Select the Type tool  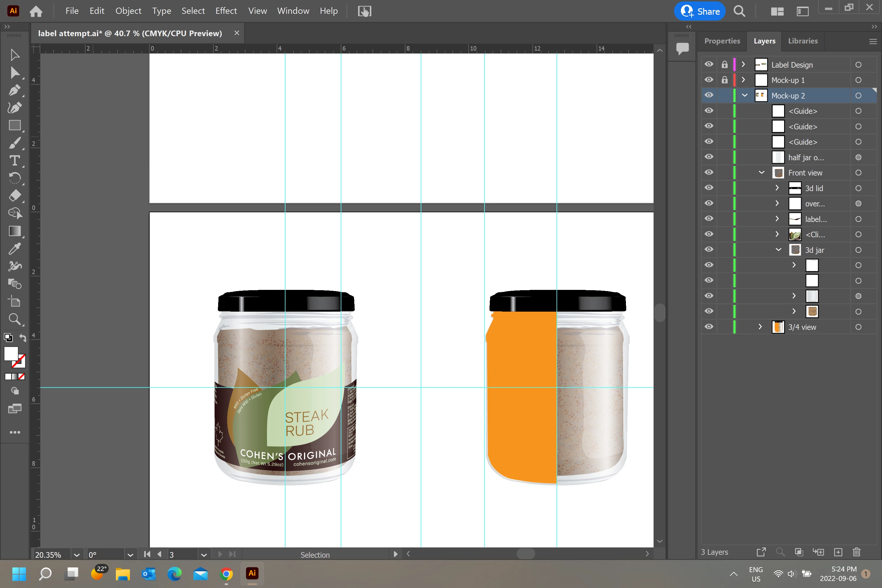click(14, 161)
